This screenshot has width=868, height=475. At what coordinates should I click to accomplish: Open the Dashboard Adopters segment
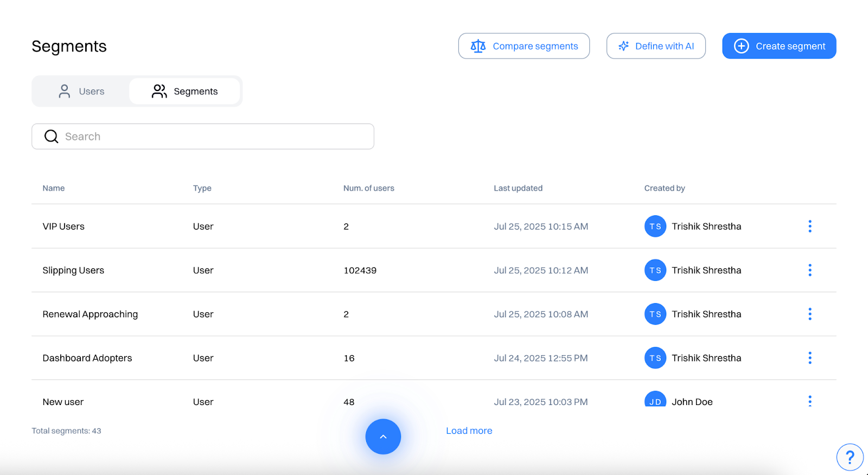click(87, 358)
